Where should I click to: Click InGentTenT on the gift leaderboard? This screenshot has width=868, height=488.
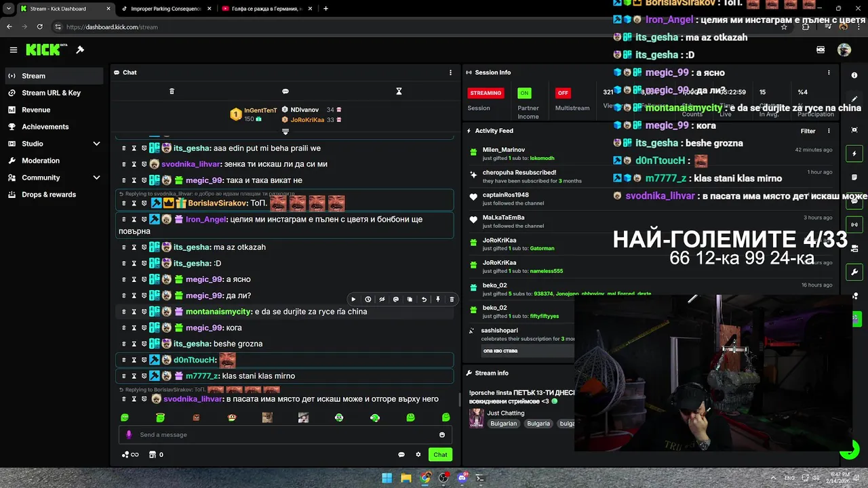click(260, 110)
